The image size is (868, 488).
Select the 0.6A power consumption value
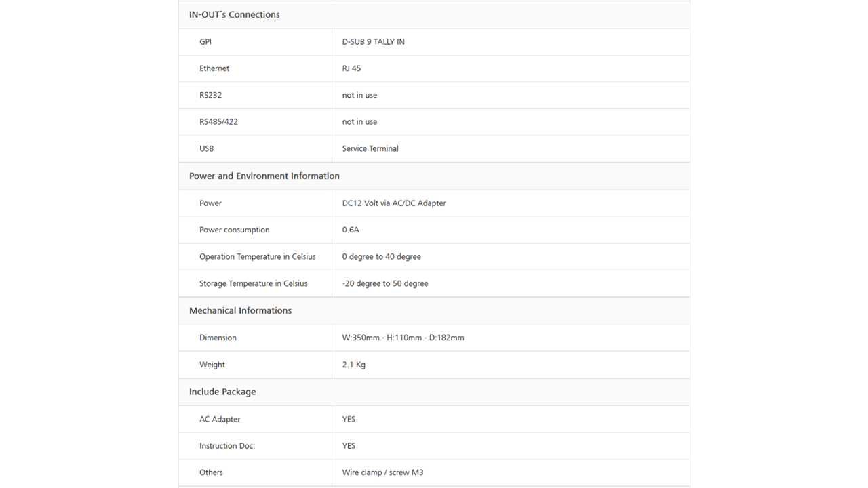(351, 230)
